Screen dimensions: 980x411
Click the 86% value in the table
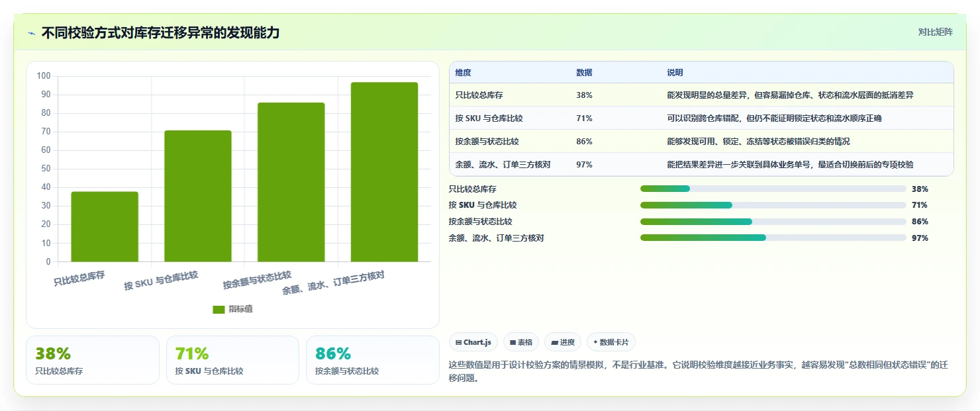click(584, 142)
